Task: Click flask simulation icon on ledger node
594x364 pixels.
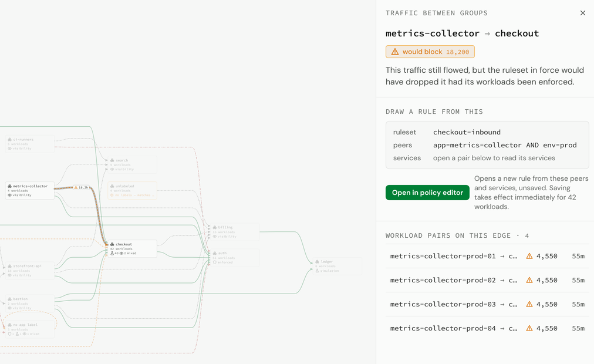Action: click(317, 271)
